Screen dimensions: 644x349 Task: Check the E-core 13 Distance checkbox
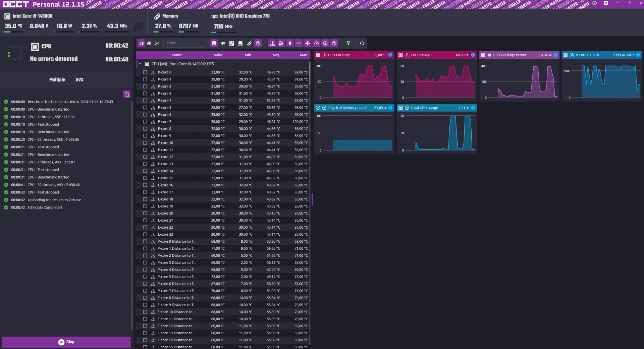tap(145, 333)
